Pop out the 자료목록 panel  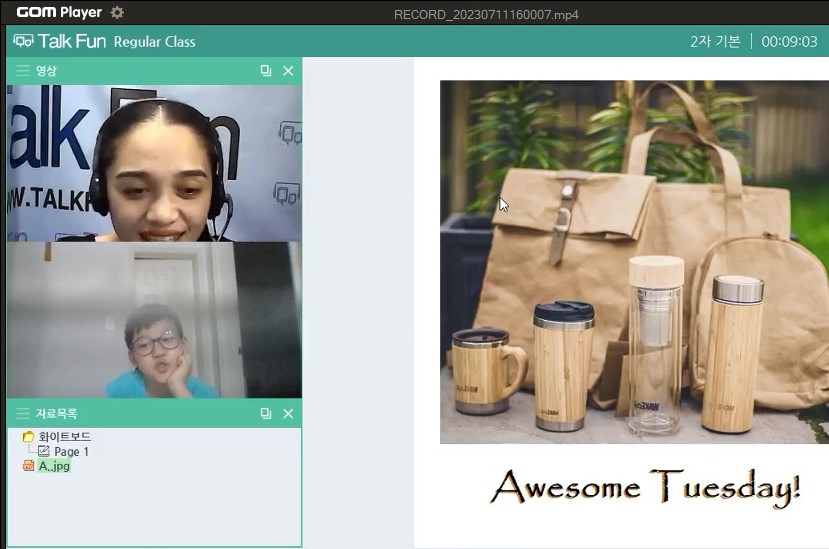[265, 414]
